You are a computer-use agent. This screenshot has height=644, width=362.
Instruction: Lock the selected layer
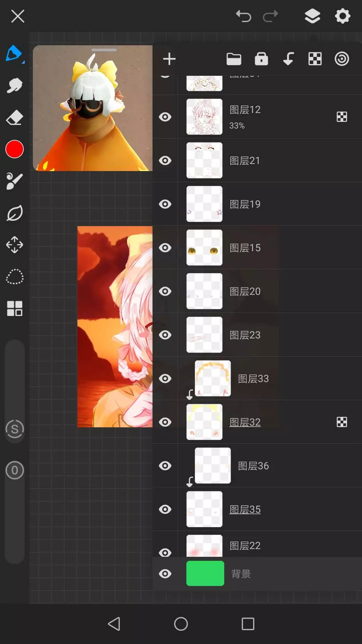point(261,59)
